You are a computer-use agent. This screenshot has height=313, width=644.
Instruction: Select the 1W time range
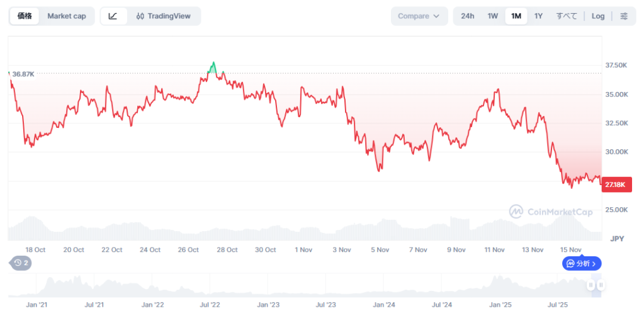[x=493, y=16]
